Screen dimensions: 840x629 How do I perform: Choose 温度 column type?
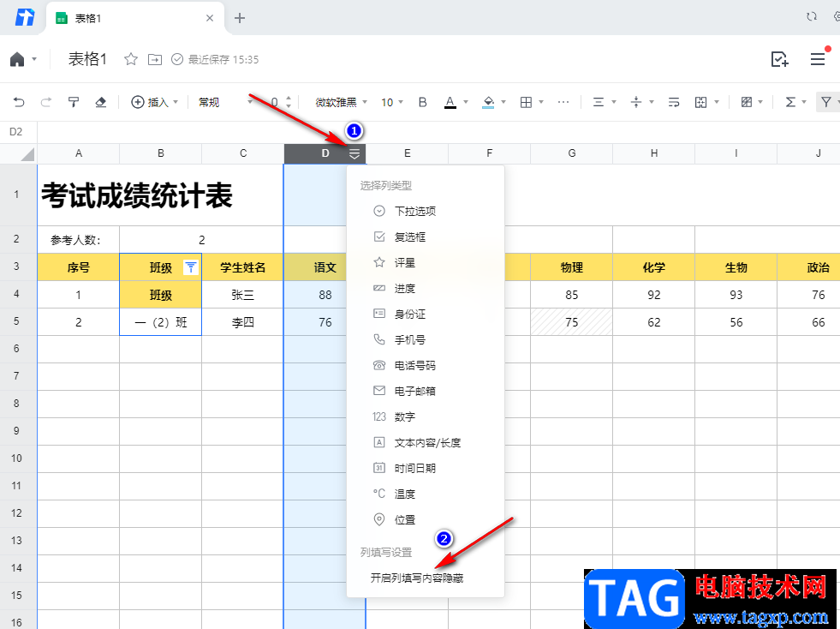(x=426, y=494)
